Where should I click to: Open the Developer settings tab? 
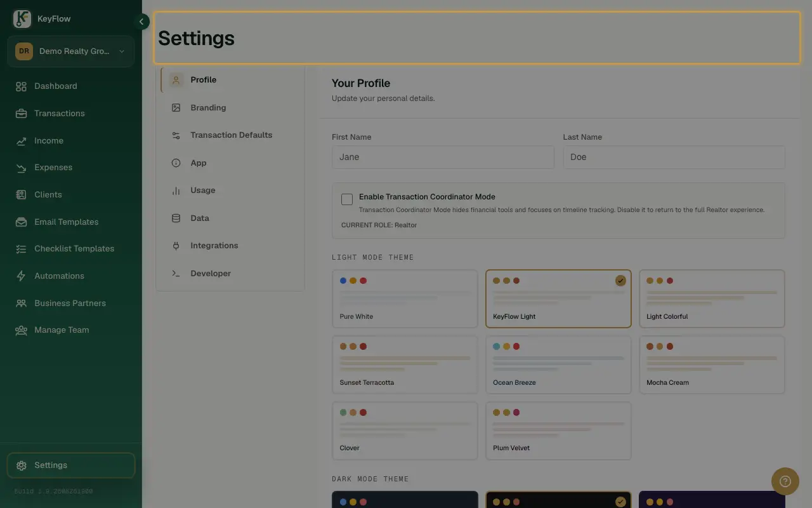[x=230, y=274]
